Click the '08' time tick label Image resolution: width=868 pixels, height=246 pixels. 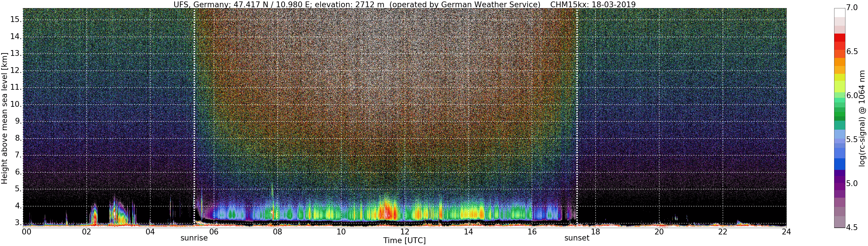277,232
